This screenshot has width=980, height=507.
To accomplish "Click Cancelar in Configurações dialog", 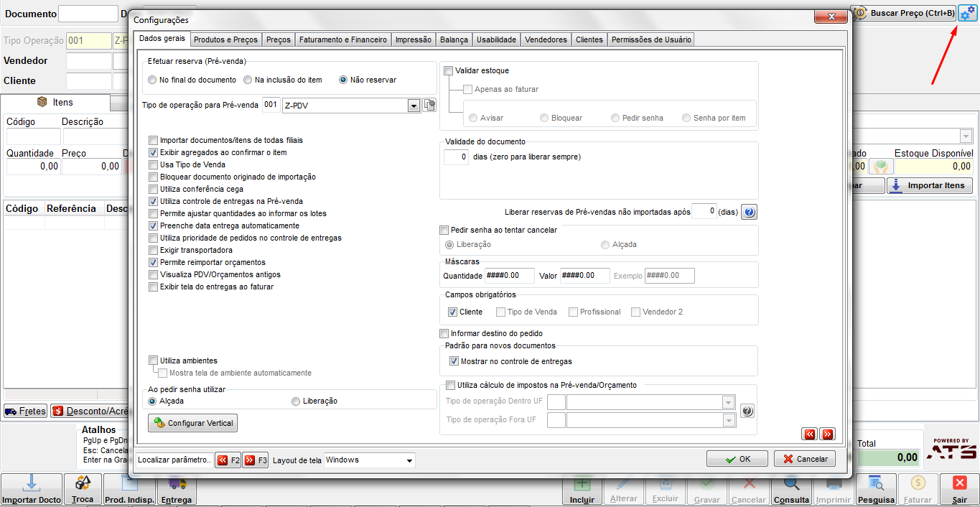I will click(805, 459).
